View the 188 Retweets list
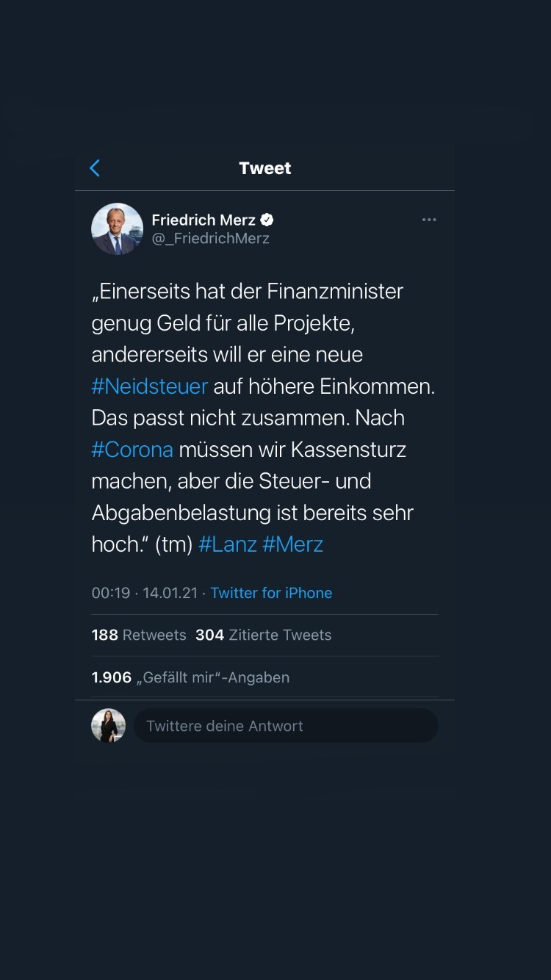551x980 pixels. (139, 635)
